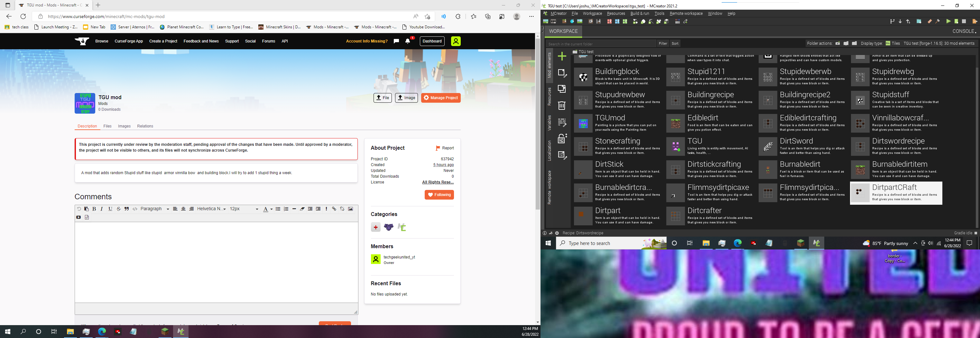Click the edit element code icon
This screenshot has width=980, height=338.
(x=562, y=122)
